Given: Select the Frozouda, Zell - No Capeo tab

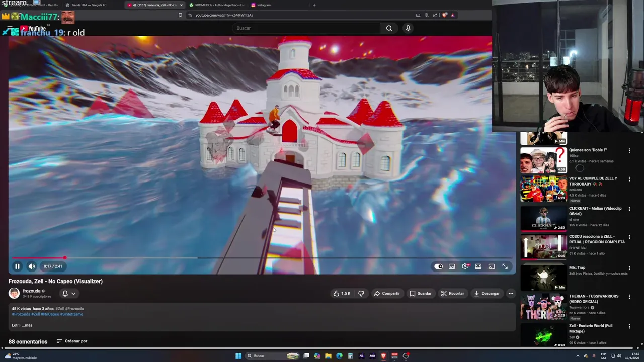Looking at the screenshot, I should [x=153, y=5].
